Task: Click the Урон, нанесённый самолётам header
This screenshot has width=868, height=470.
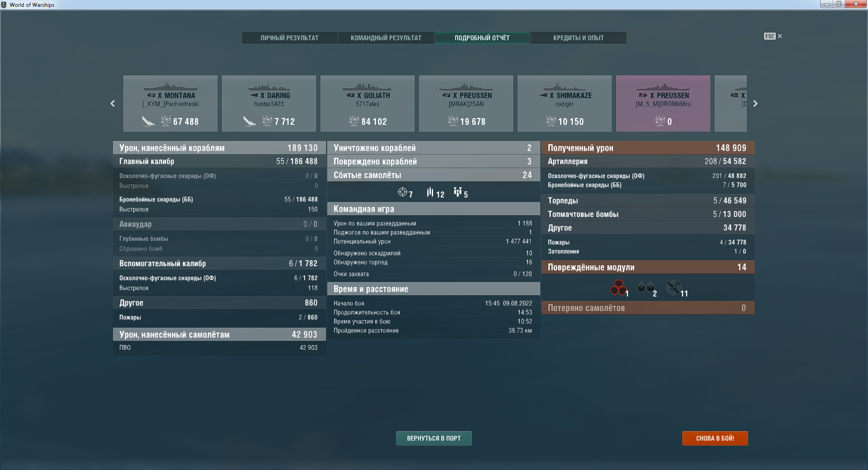Action: tap(219, 334)
